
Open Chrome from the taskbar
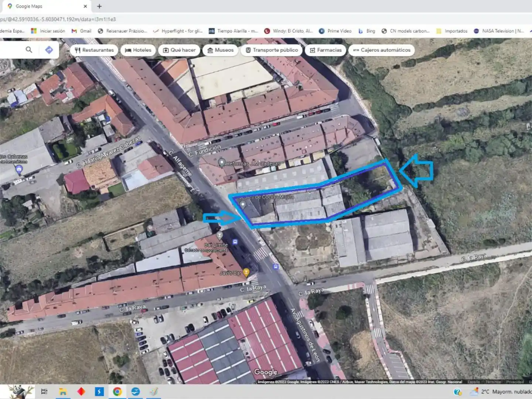click(x=117, y=392)
